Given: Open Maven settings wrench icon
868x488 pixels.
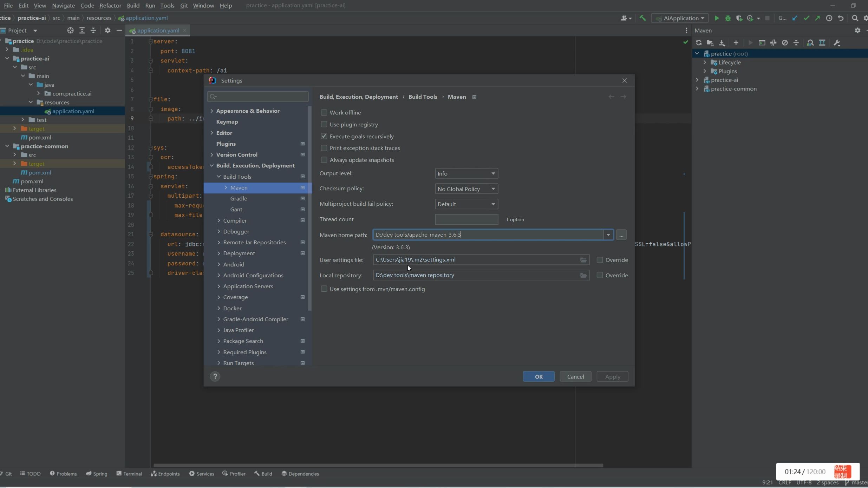Looking at the screenshot, I should point(837,43).
